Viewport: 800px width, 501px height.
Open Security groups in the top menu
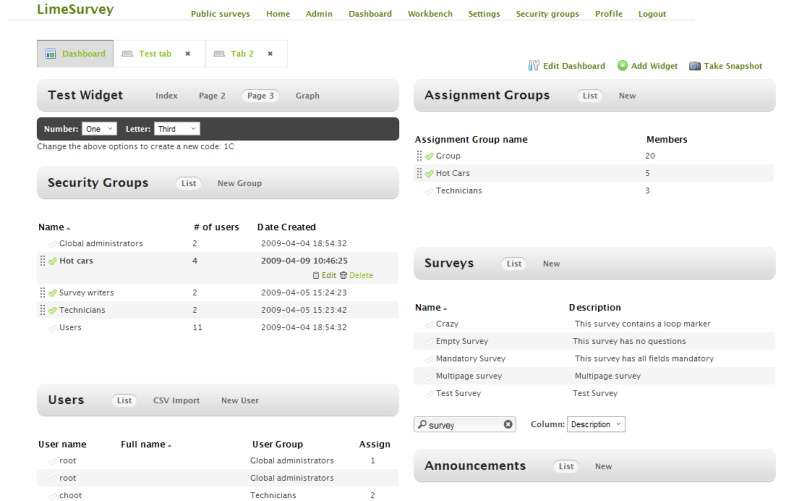(x=547, y=14)
